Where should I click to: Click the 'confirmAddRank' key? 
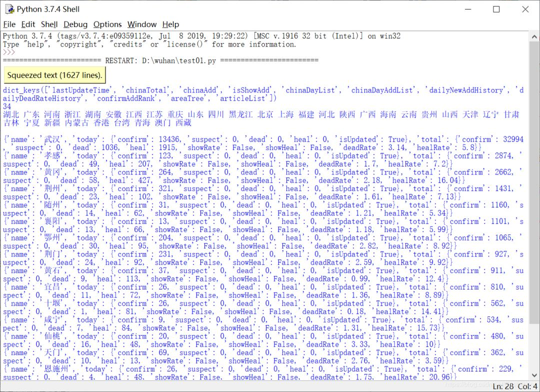pyautogui.click(x=125, y=98)
